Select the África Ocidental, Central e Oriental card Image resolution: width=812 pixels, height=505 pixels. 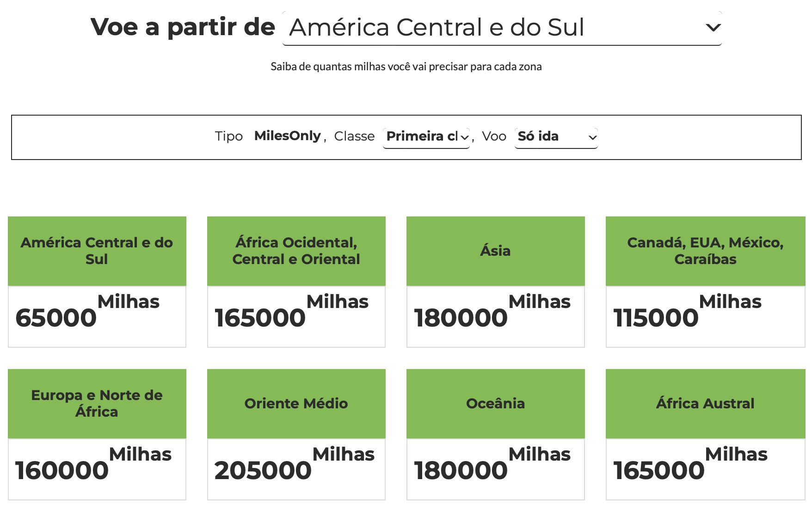[296, 282]
